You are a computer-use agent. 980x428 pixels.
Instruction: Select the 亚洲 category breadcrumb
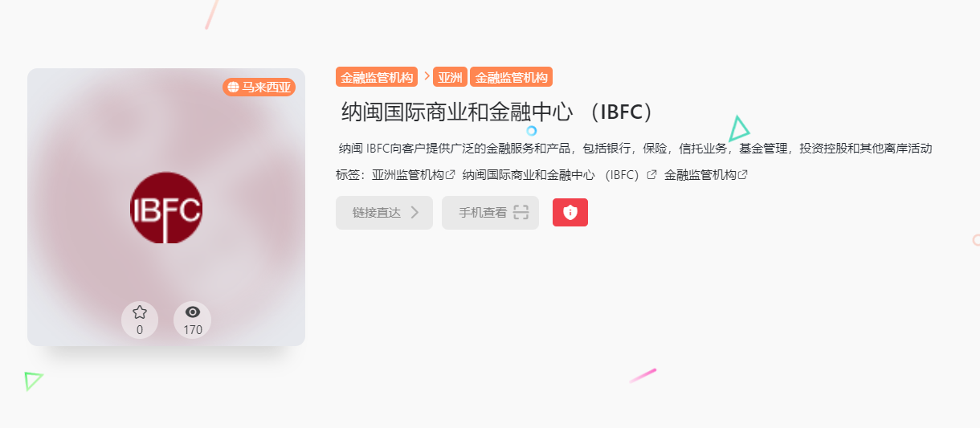tap(450, 78)
